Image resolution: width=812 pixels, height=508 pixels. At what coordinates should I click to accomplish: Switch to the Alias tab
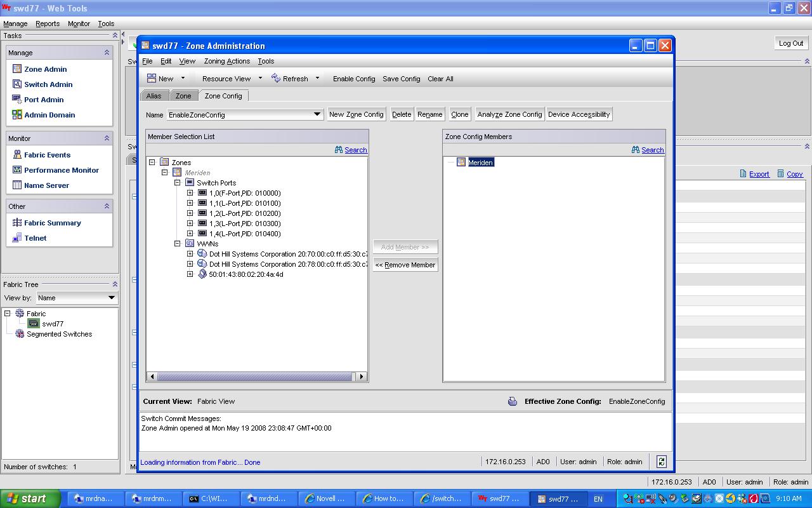[154, 96]
